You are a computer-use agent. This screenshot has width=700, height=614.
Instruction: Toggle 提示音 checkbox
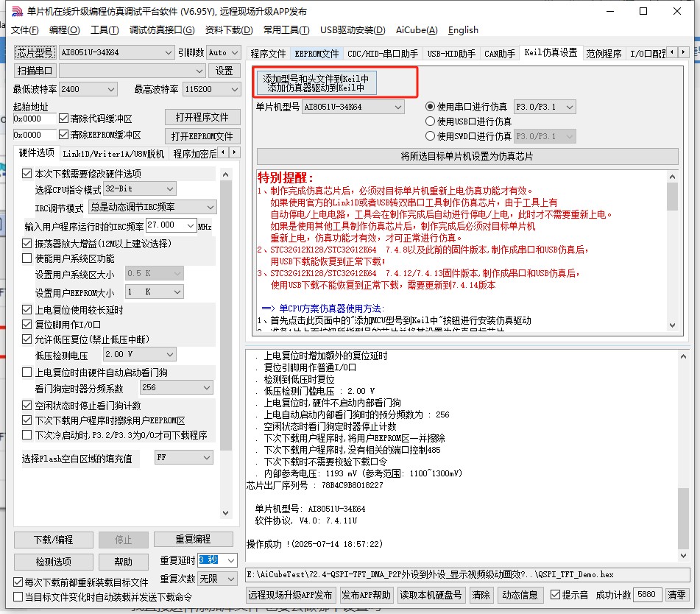click(555, 594)
